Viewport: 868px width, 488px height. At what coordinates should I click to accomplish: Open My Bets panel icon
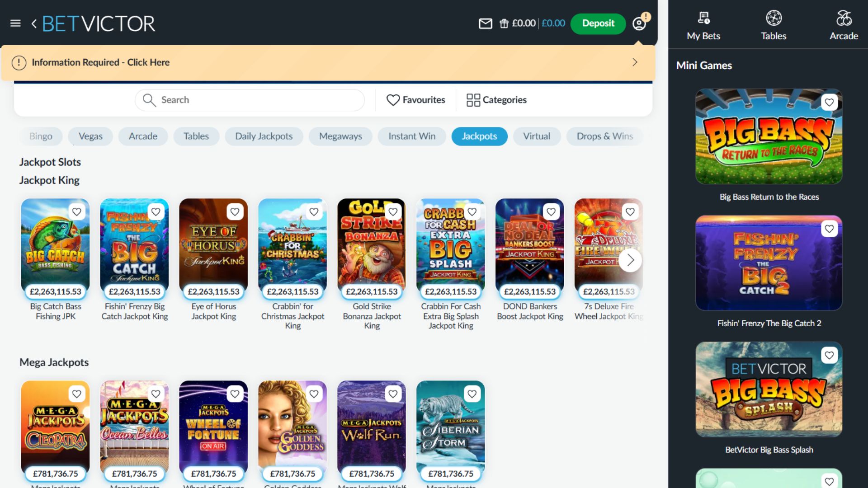tap(703, 18)
